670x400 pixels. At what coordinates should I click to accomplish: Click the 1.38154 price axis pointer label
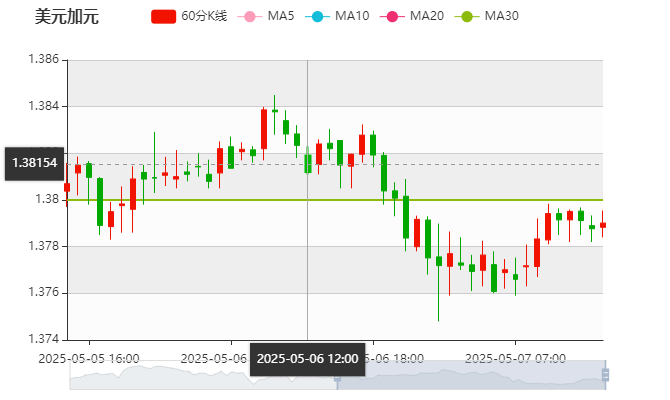[34, 162]
